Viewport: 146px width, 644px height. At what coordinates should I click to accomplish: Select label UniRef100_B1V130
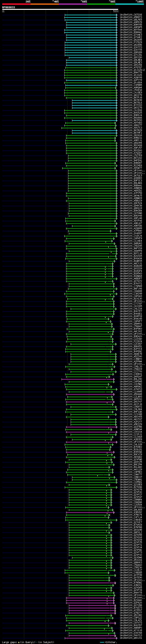pyautogui.click(x=131, y=299)
